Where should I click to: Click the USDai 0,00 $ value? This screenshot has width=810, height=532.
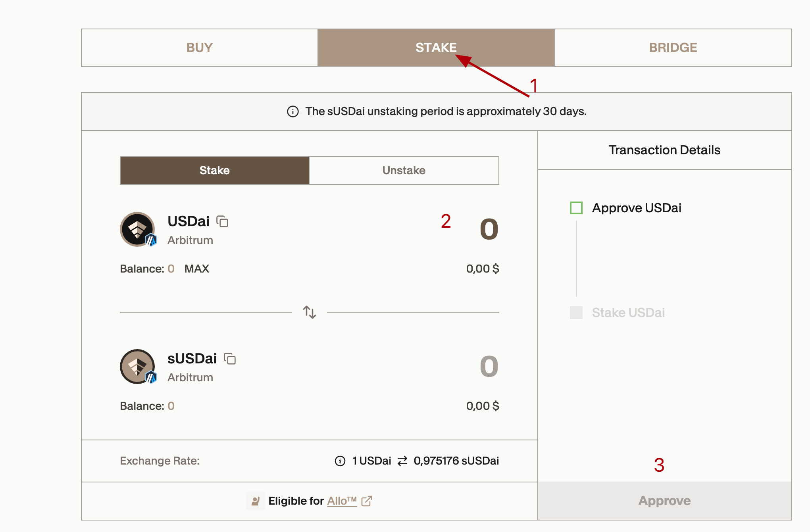(x=483, y=269)
